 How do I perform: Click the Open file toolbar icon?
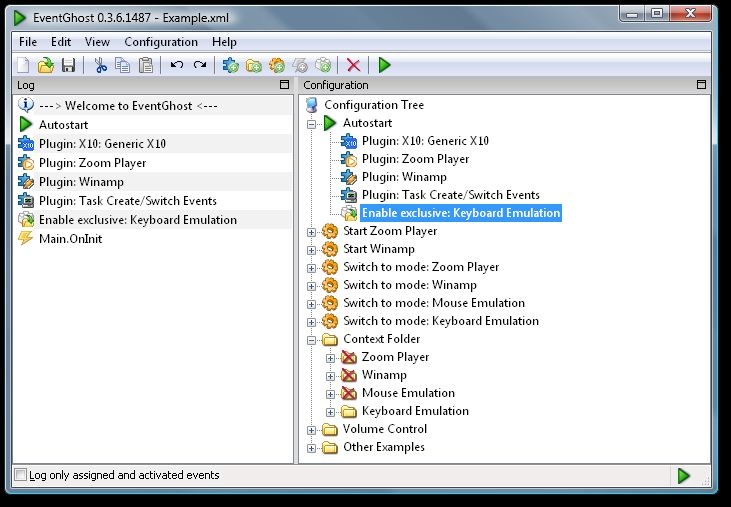click(45, 65)
